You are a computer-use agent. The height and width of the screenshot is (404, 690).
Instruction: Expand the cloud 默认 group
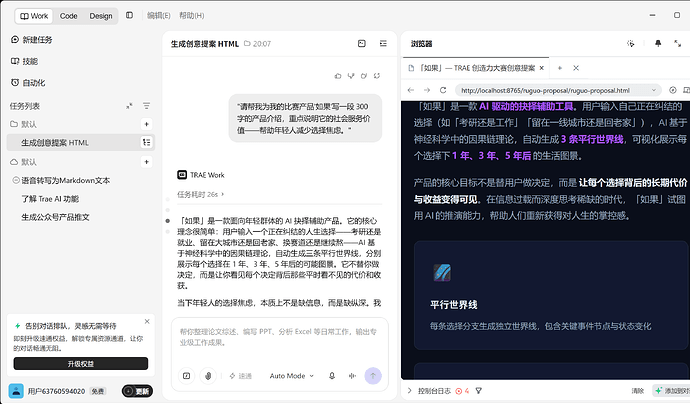tap(23, 162)
